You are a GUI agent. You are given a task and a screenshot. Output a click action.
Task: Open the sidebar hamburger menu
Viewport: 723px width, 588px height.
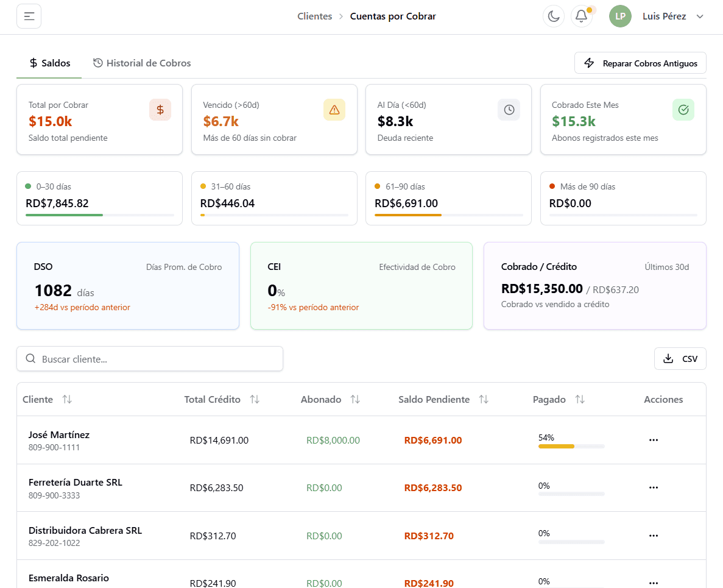point(29,16)
